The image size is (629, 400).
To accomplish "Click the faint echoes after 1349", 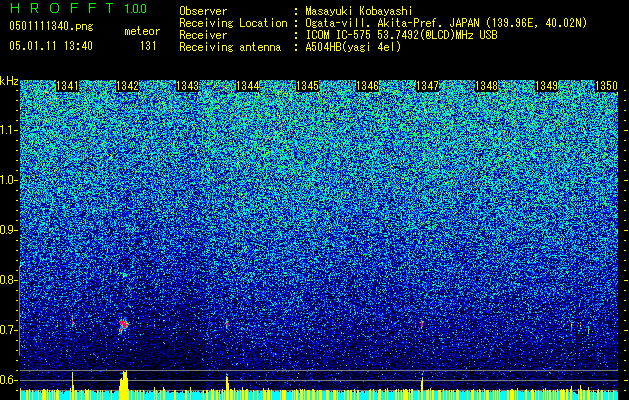I will [x=580, y=326].
